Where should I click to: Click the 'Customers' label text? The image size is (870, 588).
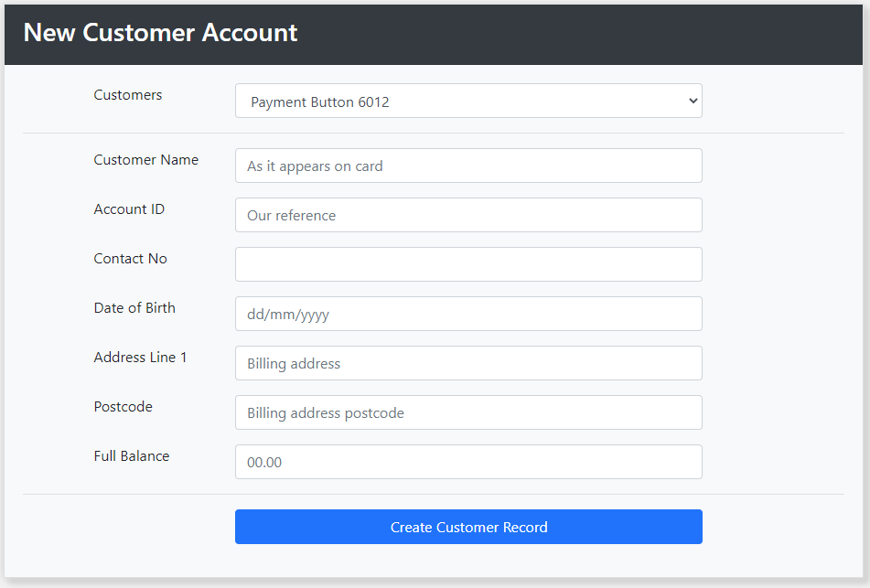(127, 95)
